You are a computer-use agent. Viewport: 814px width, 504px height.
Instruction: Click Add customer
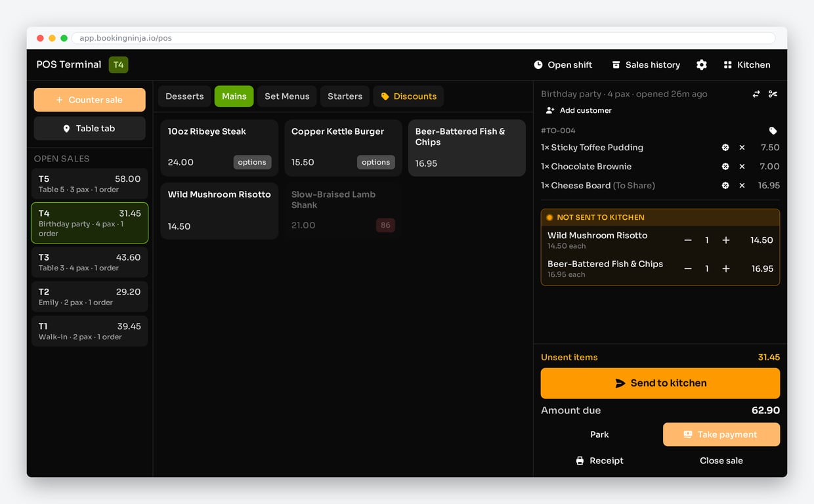coord(579,111)
